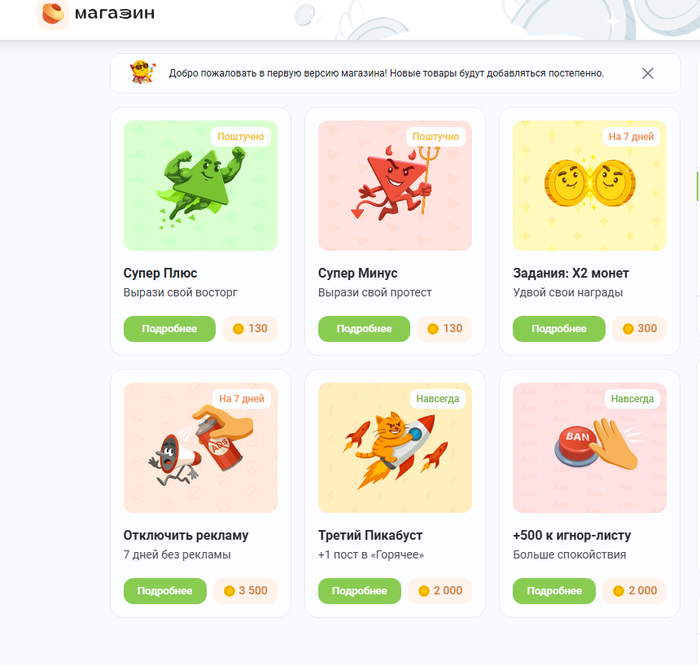Select the BAN button product image
The height and width of the screenshot is (666, 700).
[x=589, y=447]
